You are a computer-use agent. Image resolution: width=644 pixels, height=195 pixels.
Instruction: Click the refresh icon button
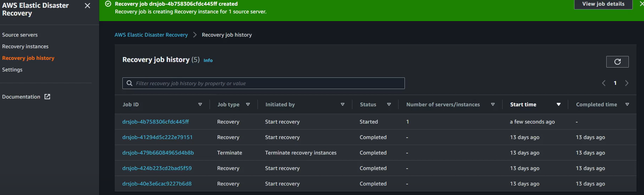[x=617, y=62]
